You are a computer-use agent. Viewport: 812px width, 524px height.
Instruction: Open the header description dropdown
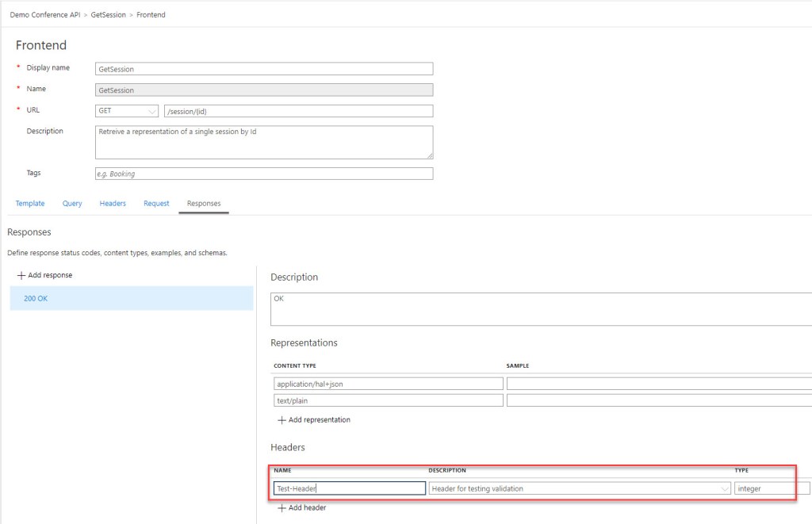click(723, 488)
